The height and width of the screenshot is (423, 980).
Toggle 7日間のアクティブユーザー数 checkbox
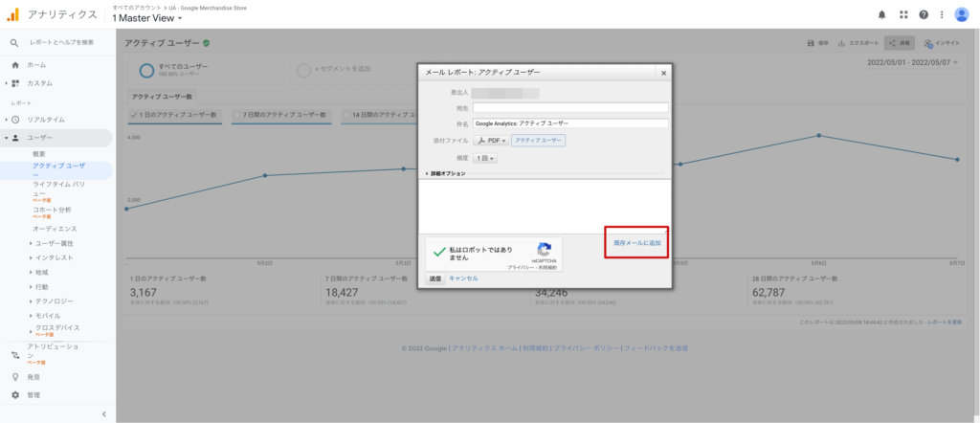(236, 115)
